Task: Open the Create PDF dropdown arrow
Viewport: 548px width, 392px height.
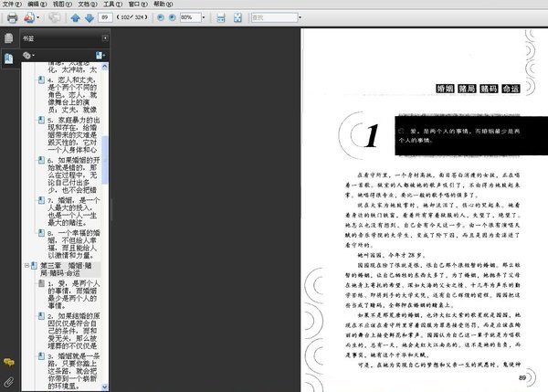Action: click(37, 17)
